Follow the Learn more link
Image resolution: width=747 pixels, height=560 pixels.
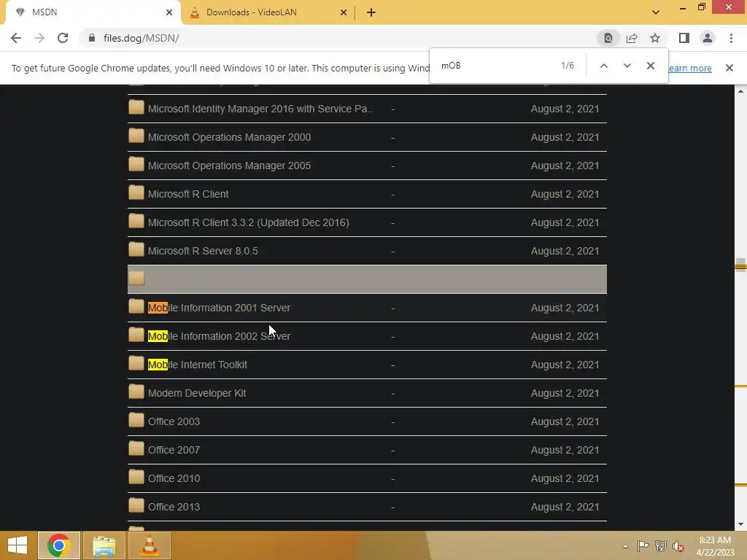[x=689, y=68]
